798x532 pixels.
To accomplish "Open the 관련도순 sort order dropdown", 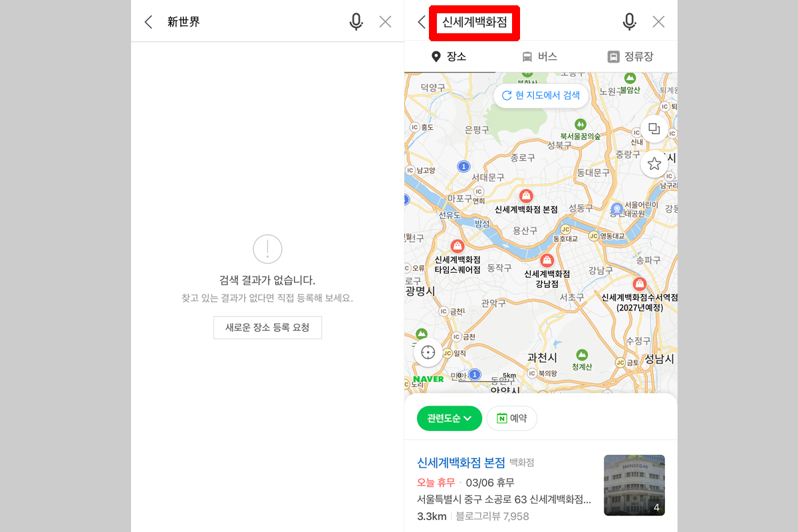I will point(449,418).
